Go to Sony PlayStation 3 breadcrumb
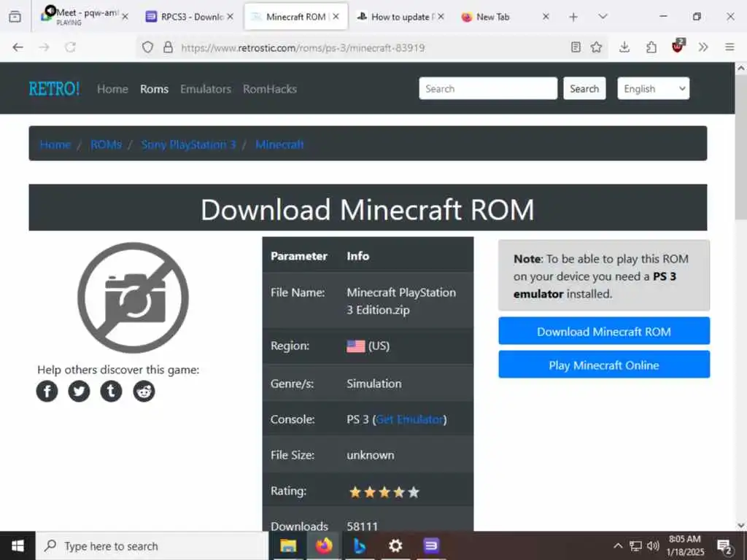 tap(189, 144)
